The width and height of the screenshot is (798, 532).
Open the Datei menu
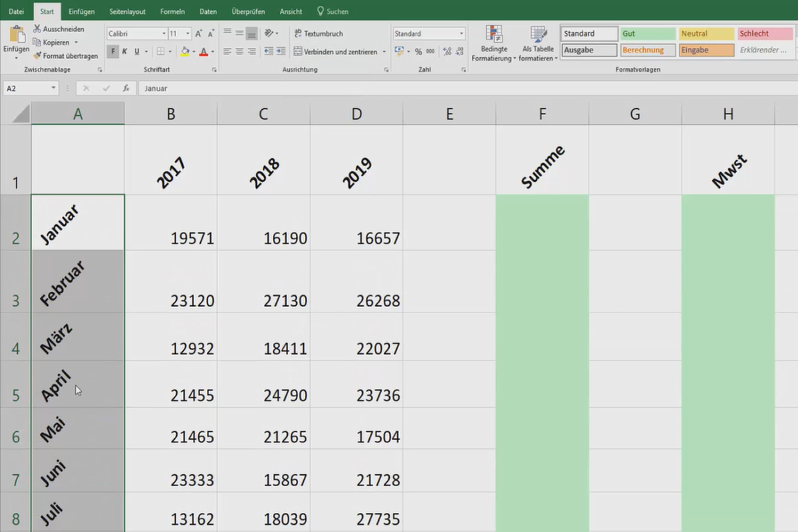coord(15,11)
